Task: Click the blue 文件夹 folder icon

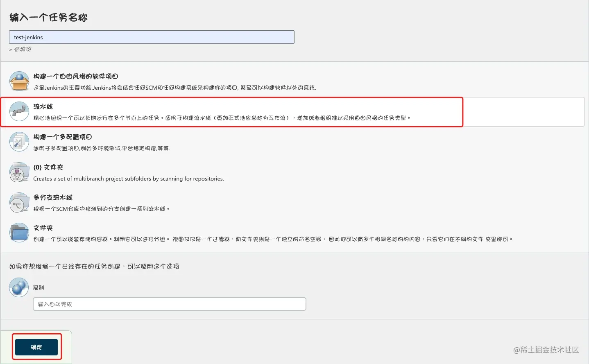Action: (19, 233)
